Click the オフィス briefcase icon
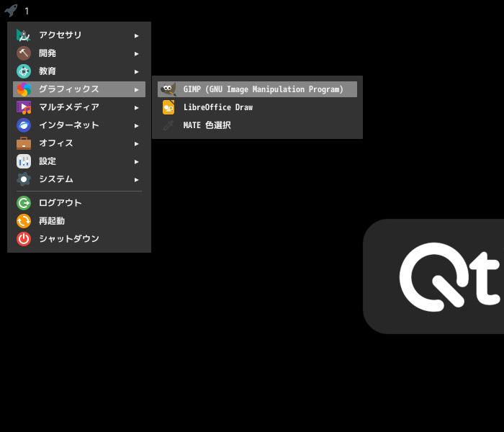 24,143
